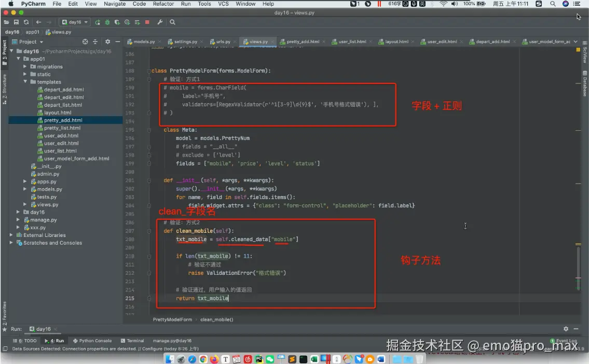Screen dimensions: 589x364
Task: Click the tool windows quick-access icon in status bar
Action: 5,348
